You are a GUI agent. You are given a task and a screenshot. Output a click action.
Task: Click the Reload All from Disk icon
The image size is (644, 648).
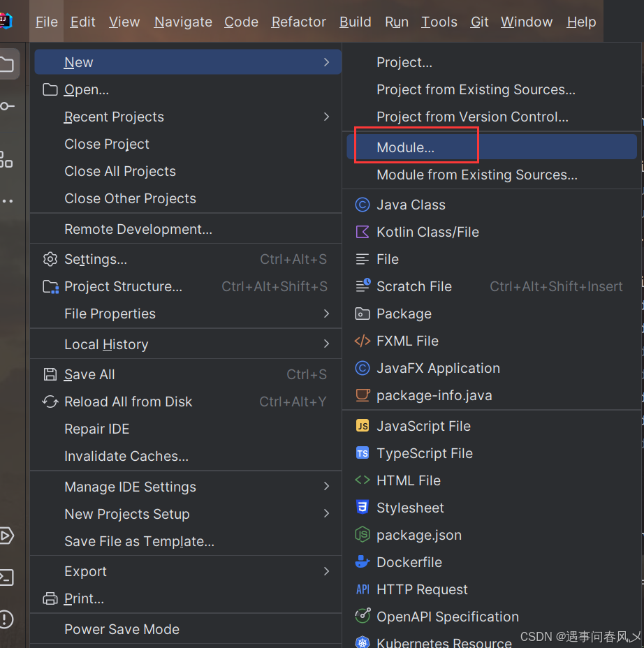(50, 402)
